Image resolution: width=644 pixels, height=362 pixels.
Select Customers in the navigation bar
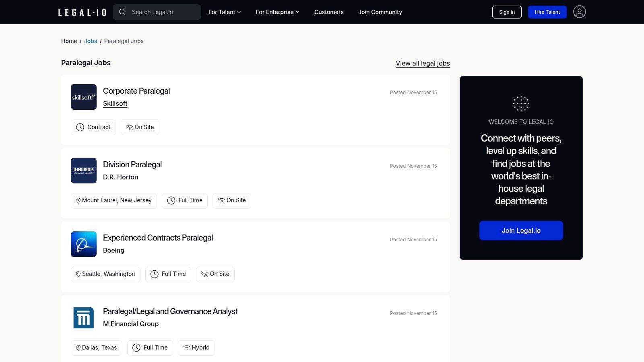coord(329,12)
